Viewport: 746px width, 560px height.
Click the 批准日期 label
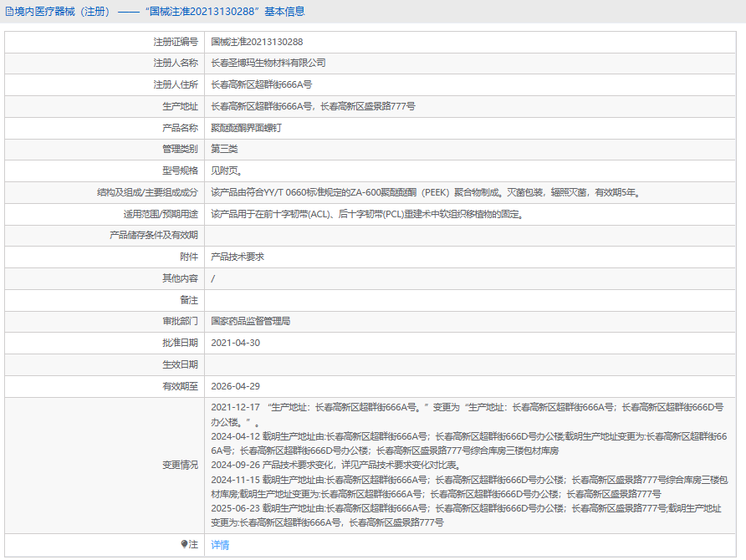point(181,343)
